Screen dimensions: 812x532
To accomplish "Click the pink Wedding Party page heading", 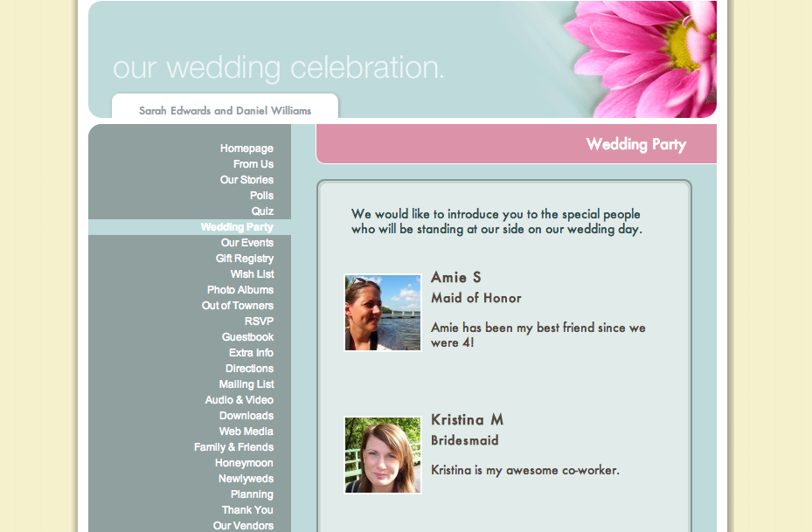I will pos(636,144).
